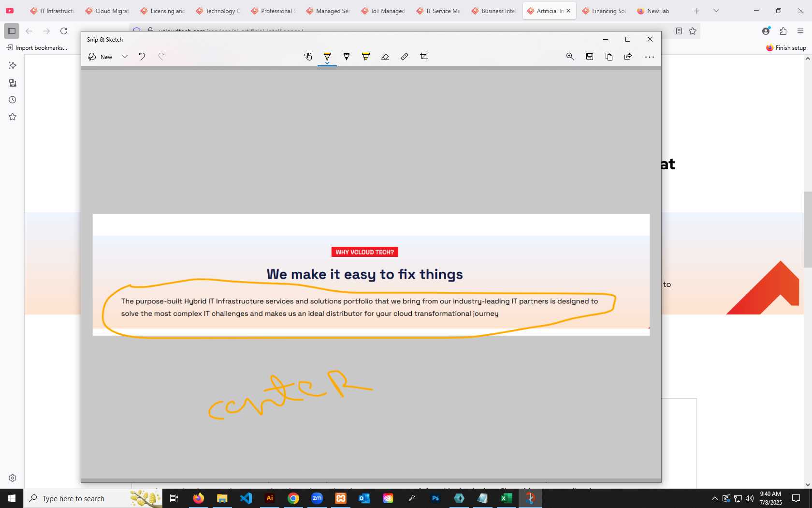Switch to Licensing tab

(162, 11)
